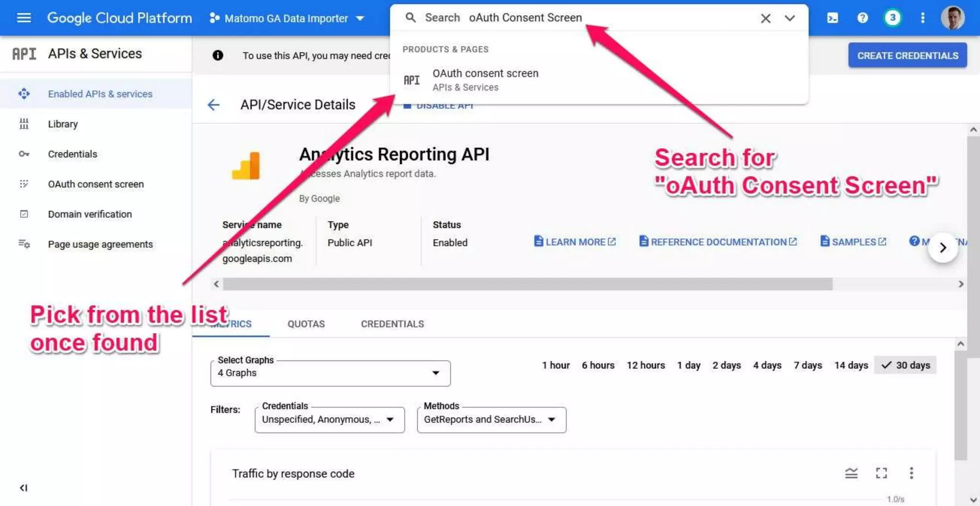Viewport: 980px width, 506px height.
Task: Select the 1 day time range
Action: click(689, 365)
